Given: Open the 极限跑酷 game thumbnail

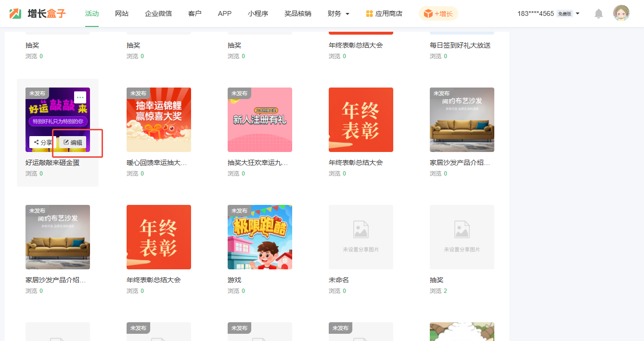Looking at the screenshot, I should coord(260,237).
